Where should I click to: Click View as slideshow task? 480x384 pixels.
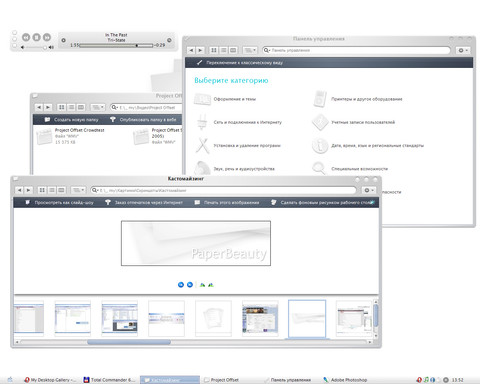[x=60, y=202]
